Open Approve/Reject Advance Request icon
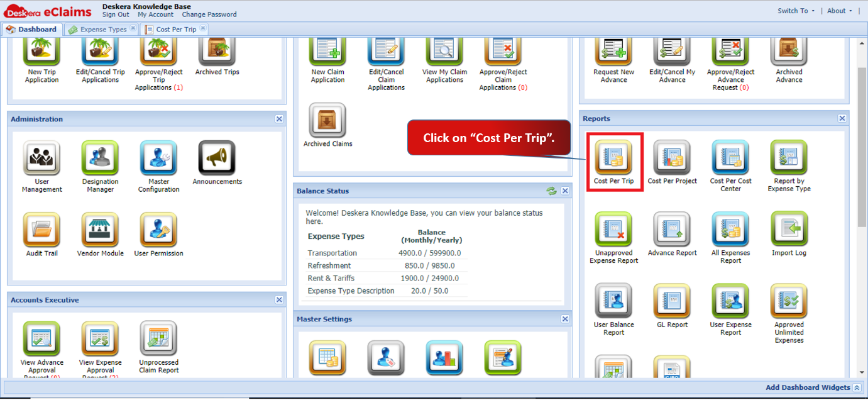This screenshot has height=400, width=868. (x=730, y=50)
